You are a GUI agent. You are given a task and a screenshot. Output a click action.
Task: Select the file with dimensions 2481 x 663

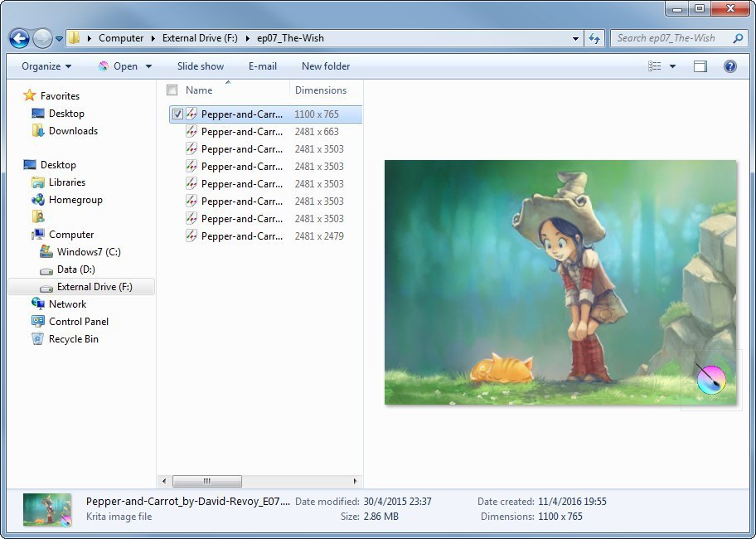pyautogui.click(x=265, y=132)
